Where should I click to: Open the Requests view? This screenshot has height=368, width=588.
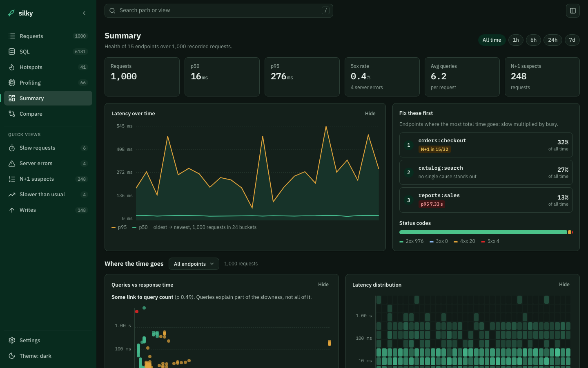(48, 36)
